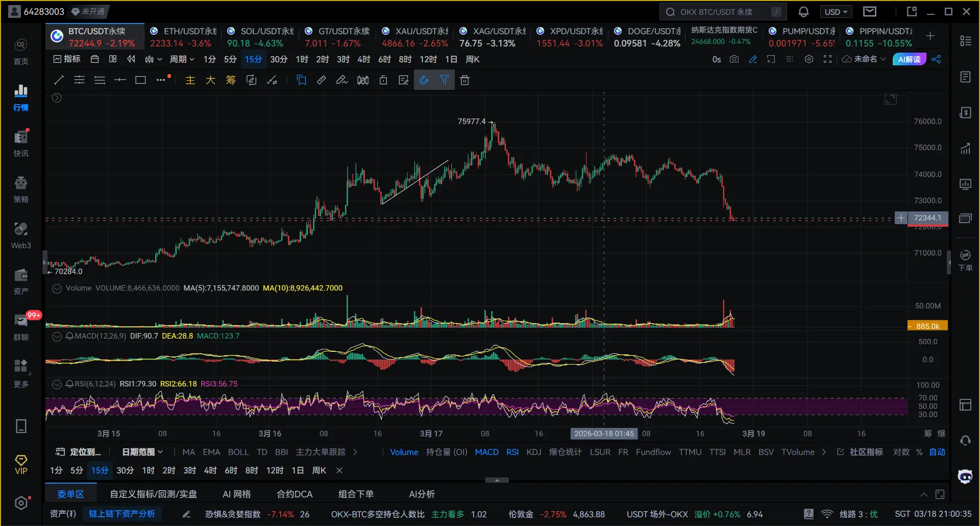Click the 下单 order icon in right sidebar

click(965, 260)
